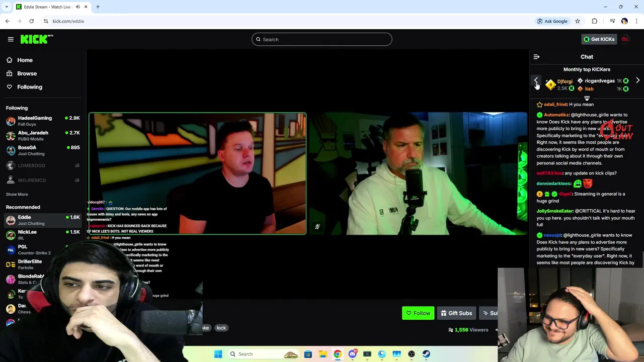Click the Kick site search field
This screenshot has height=362, width=644.
(x=322, y=39)
